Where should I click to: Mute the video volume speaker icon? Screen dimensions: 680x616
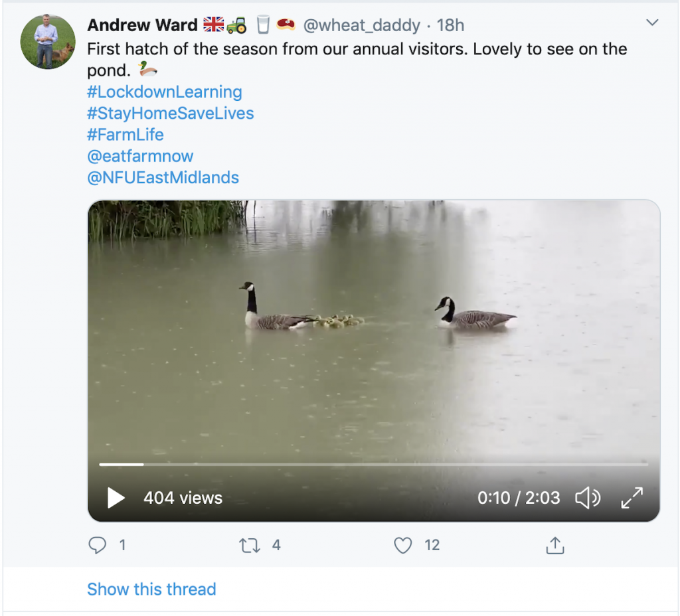587,498
